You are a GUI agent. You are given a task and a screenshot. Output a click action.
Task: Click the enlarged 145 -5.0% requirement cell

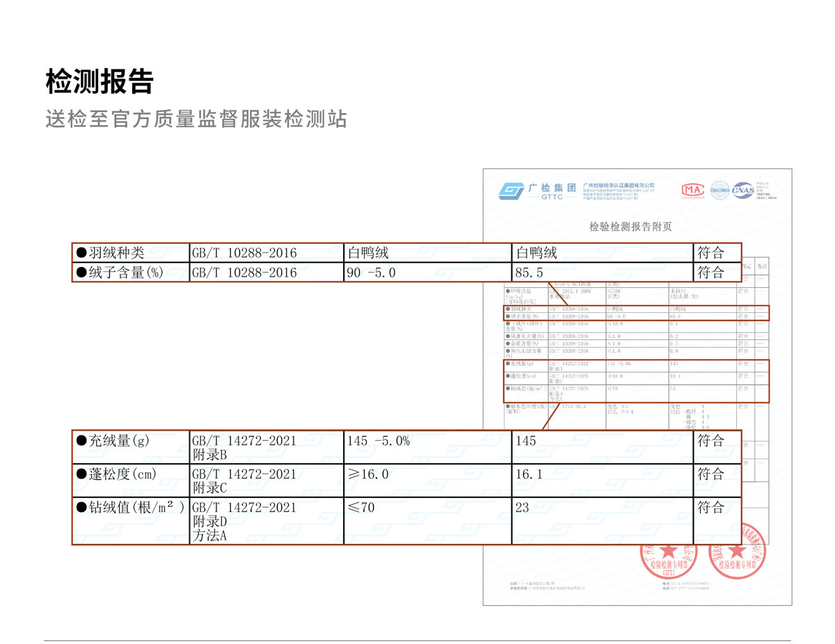427,447
